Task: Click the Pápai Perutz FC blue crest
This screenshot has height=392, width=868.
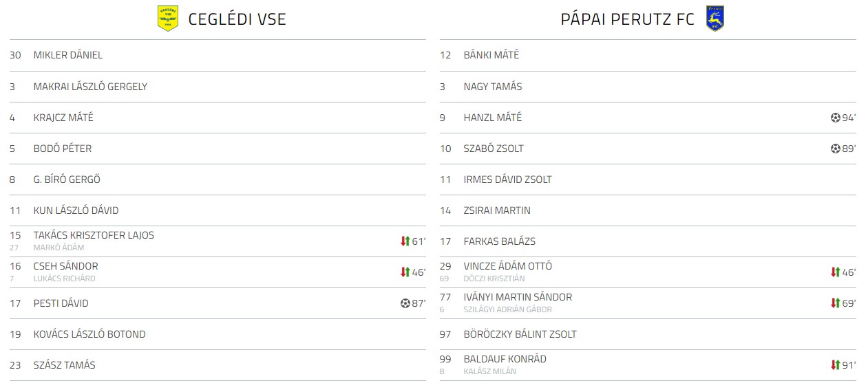Action: [x=715, y=19]
